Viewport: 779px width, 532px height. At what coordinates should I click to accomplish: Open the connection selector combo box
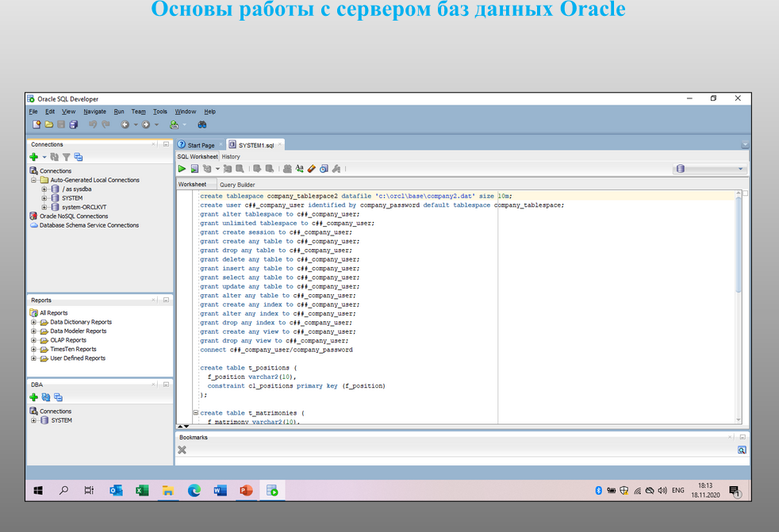pyautogui.click(x=709, y=169)
